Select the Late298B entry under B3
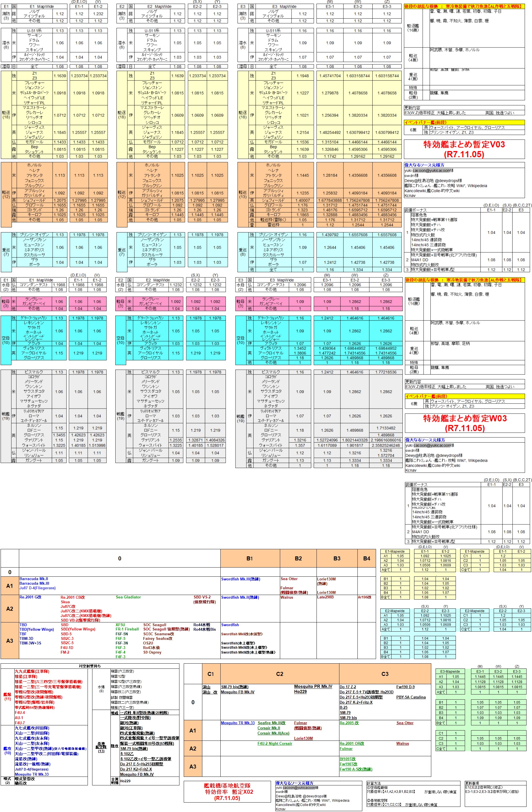The image size is (532, 812). click(325, 597)
